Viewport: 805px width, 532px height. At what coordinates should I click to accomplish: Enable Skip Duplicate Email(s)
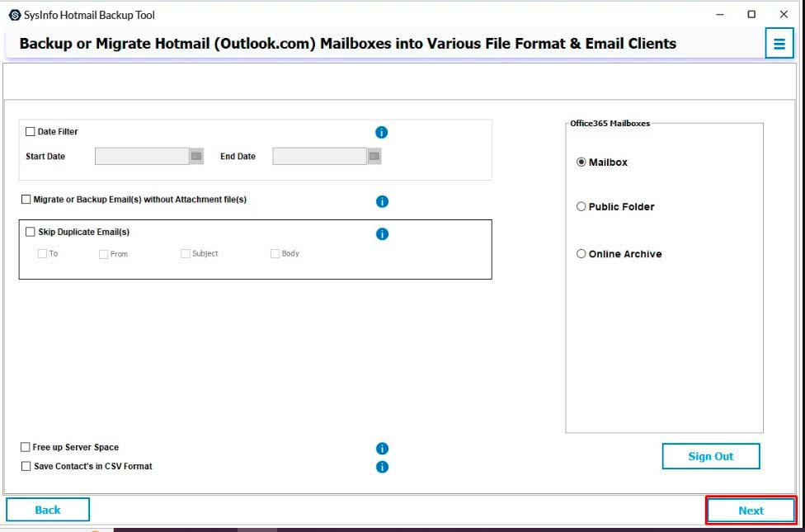[x=31, y=232]
